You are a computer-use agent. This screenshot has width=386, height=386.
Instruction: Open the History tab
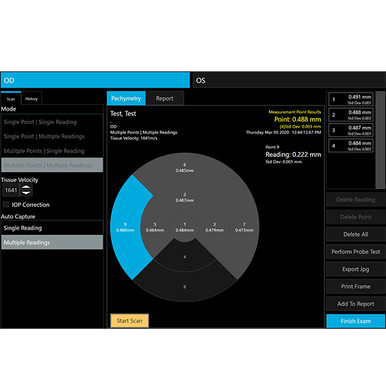pyautogui.click(x=31, y=99)
